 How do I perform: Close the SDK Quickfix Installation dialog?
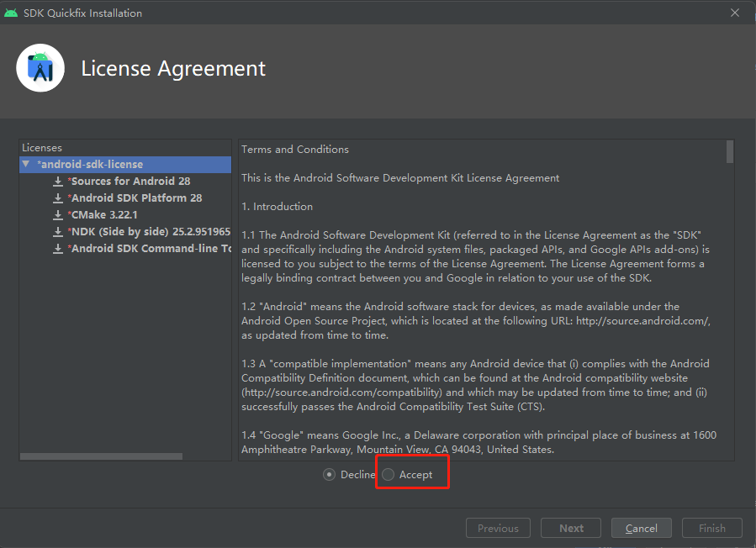coord(734,13)
